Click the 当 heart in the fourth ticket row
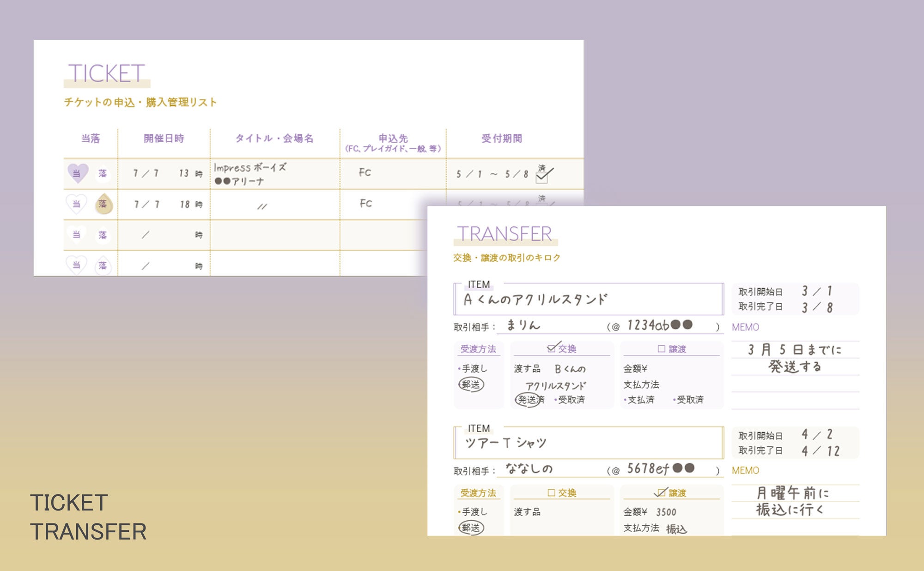Image resolution: width=924 pixels, height=571 pixels. tap(77, 265)
